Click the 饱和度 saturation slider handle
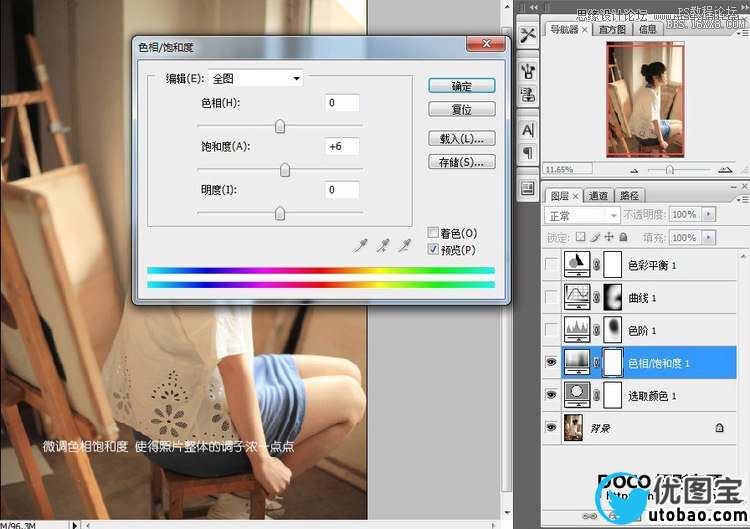This screenshot has height=529, width=750. pyautogui.click(x=285, y=170)
